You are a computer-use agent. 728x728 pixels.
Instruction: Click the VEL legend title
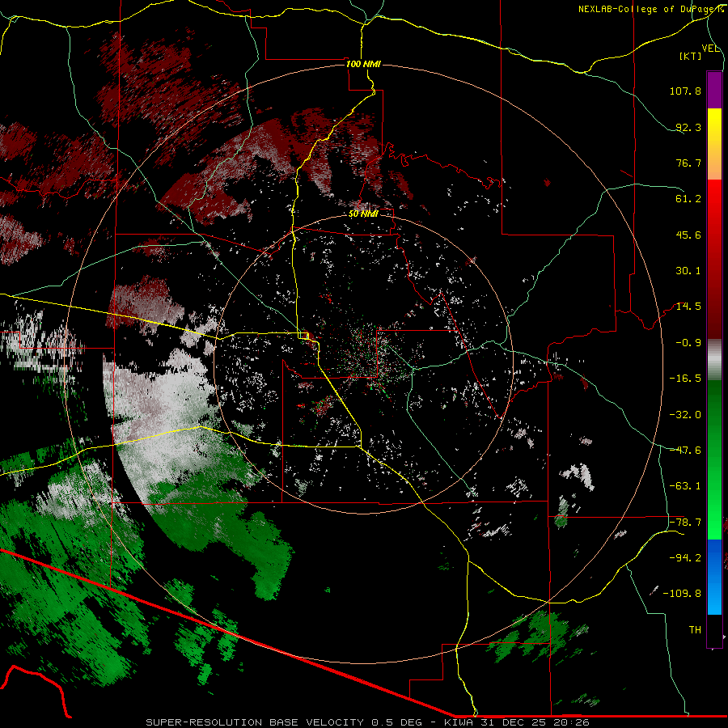[x=711, y=49]
